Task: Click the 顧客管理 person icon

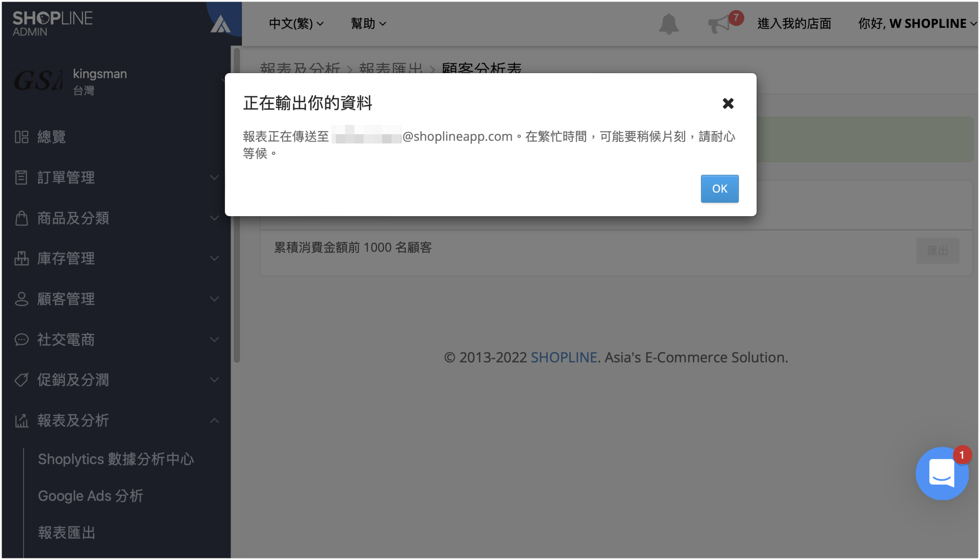Action: pyautogui.click(x=21, y=299)
